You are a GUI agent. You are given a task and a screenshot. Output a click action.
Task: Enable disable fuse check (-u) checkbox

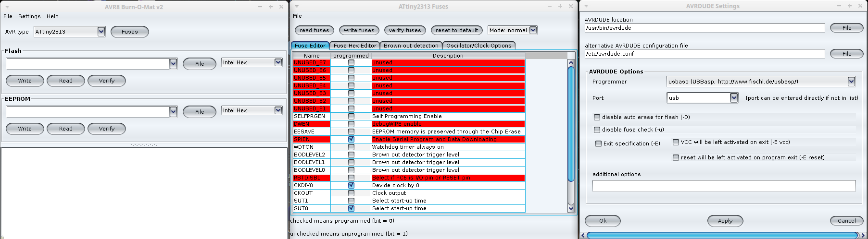pos(597,130)
